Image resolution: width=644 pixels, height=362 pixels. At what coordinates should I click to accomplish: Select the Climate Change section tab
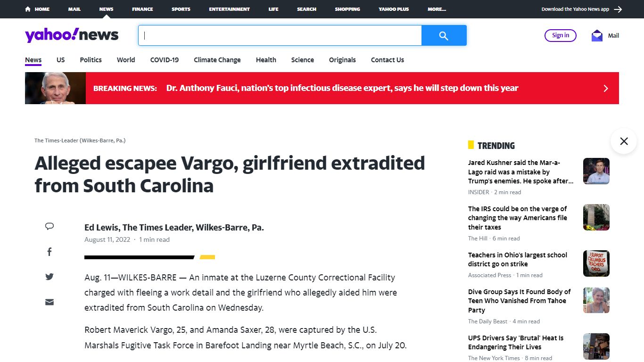point(217,60)
